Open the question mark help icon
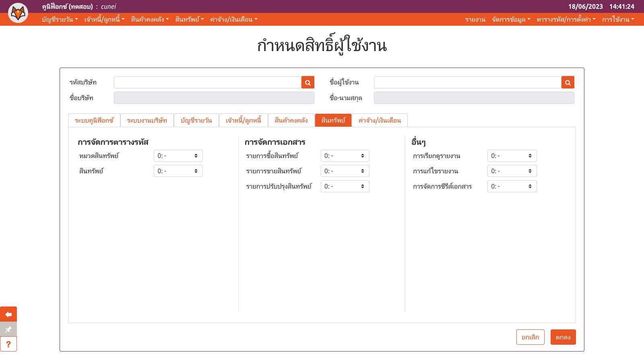The height and width of the screenshot is (362, 644). (x=8, y=344)
